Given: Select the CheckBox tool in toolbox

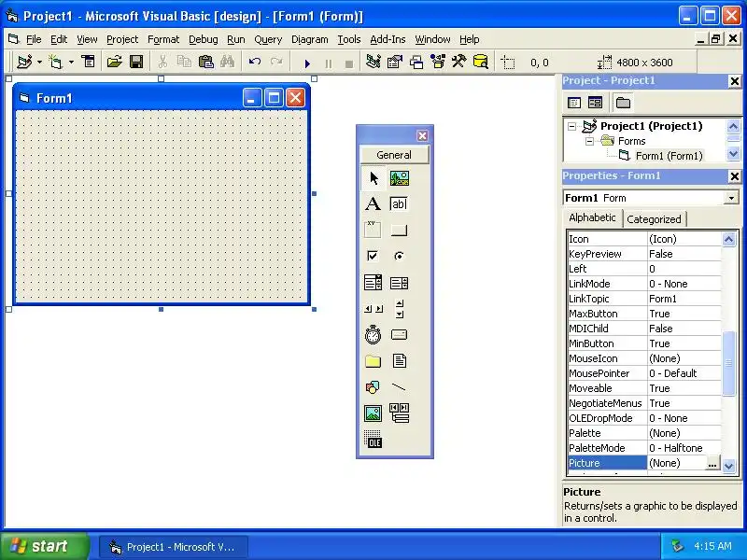Looking at the screenshot, I should pos(373,256).
